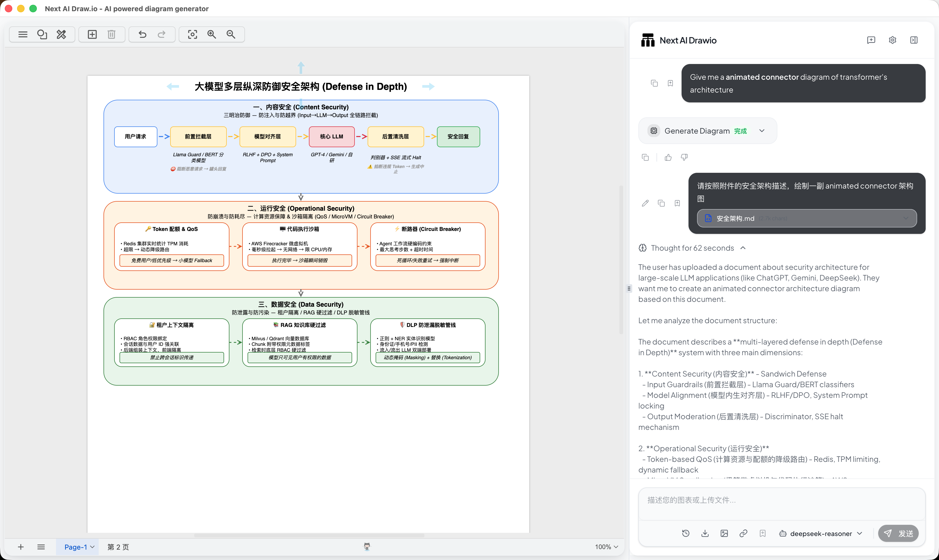939x560 pixels.
Task: Click the delete trash icon in toolbar
Action: pyautogui.click(x=111, y=34)
